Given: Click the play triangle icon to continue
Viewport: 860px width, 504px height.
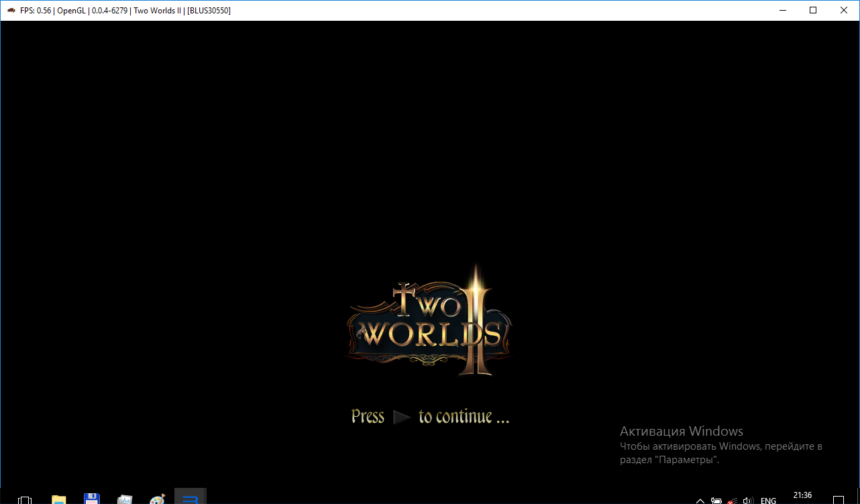Looking at the screenshot, I should 402,418.
